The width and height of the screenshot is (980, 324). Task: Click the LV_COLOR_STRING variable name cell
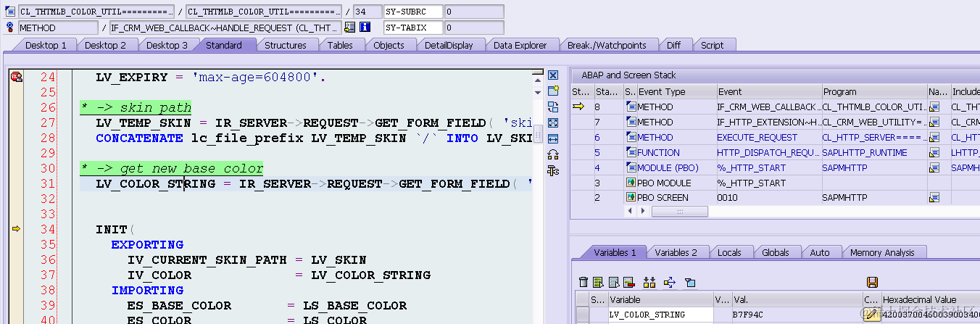point(660,315)
